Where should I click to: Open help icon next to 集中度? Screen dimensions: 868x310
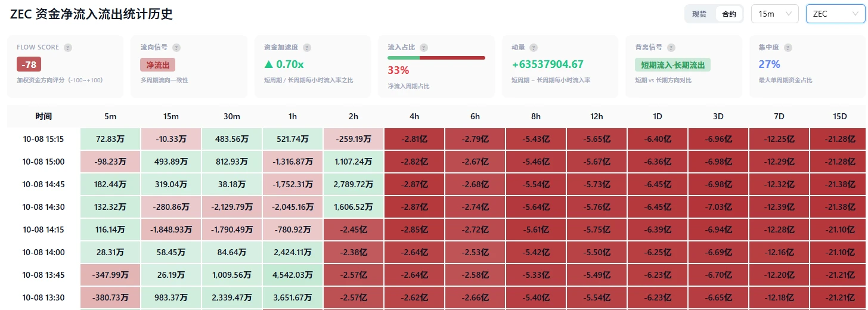click(x=788, y=48)
